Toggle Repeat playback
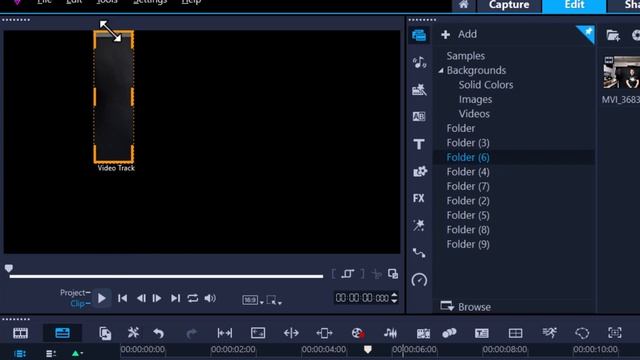The height and width of the screenshot is (360, 640). (193, 298)
